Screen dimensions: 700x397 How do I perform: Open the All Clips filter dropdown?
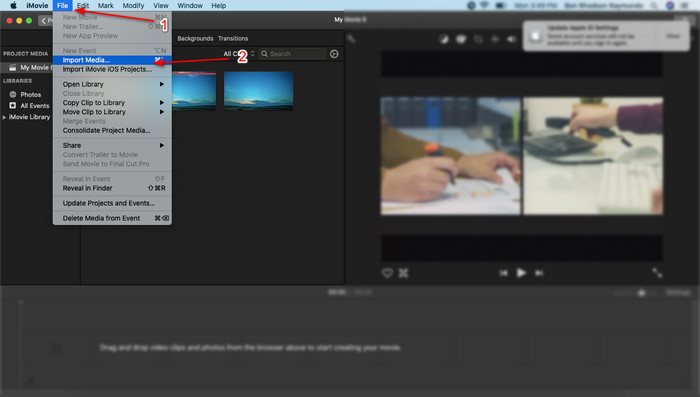pyautogui.click(x=239, y=54)
